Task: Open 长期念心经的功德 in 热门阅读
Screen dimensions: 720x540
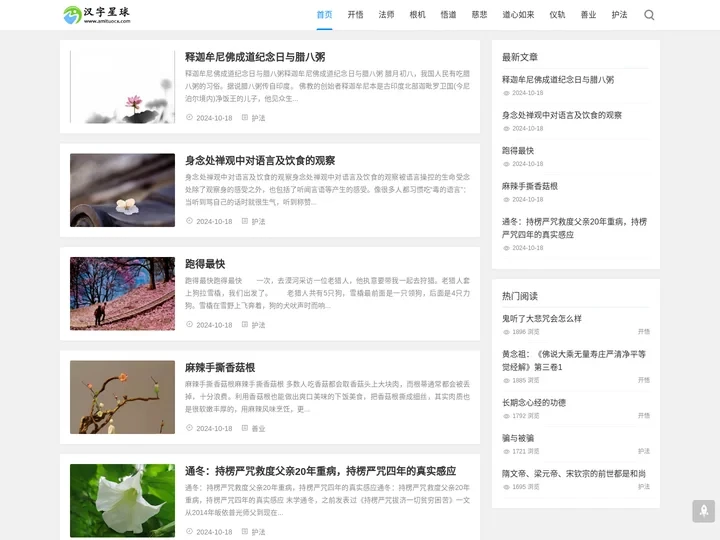Action: click(533, 402)
